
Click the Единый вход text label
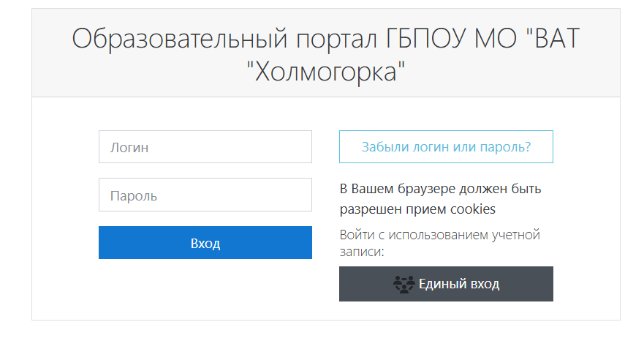[x=459, y=284]
